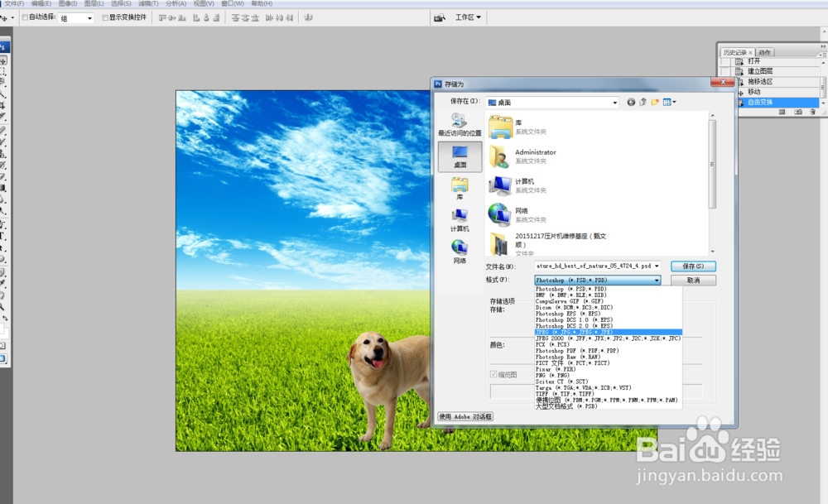Select the Administrator folder in file list
Image resolution: width=828 pixels, height=504 pixels.
coord(535,152)
